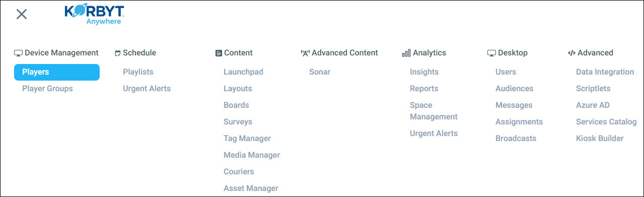The image size is (644, 197).
Task: Go to Broadcasts under Desktop
Action: click(516, 139)
